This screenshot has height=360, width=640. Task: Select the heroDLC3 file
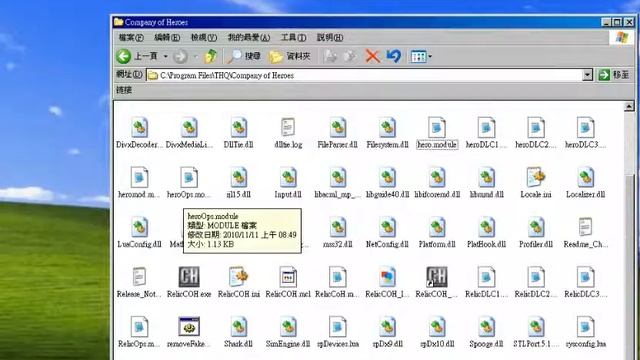[x=586, y=133]
